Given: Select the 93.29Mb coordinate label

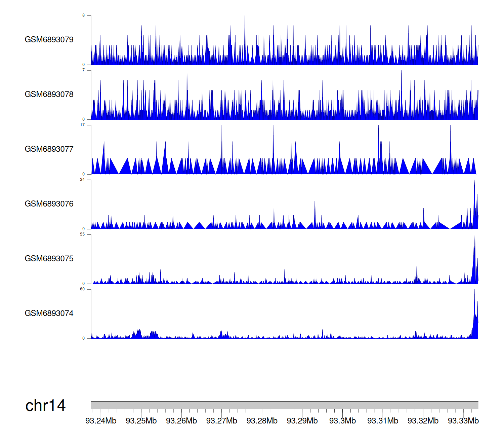Looking at the screenshot, I should [302, 421].
